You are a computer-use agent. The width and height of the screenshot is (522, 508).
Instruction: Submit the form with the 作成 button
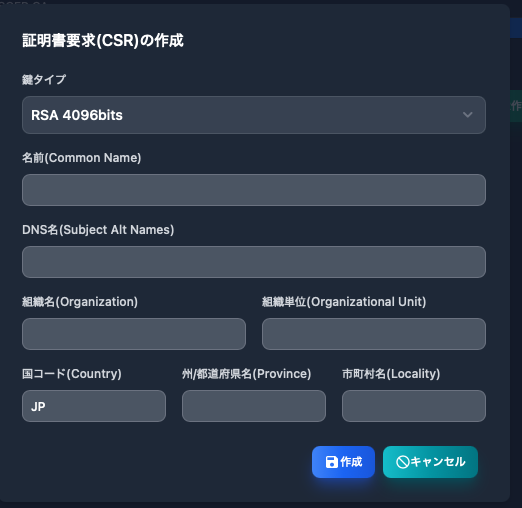click(x=343, y=462)
